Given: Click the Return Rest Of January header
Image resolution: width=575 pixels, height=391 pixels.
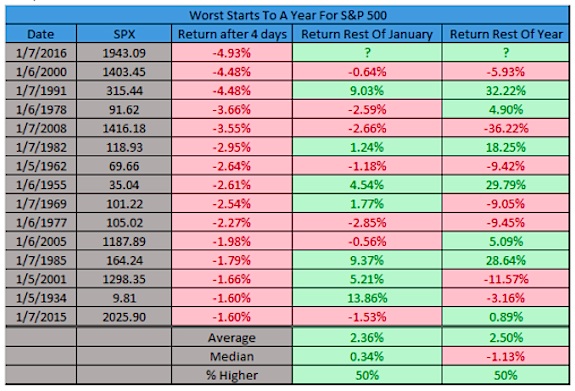Looking at the screenshot, I should tap(367, 34).
